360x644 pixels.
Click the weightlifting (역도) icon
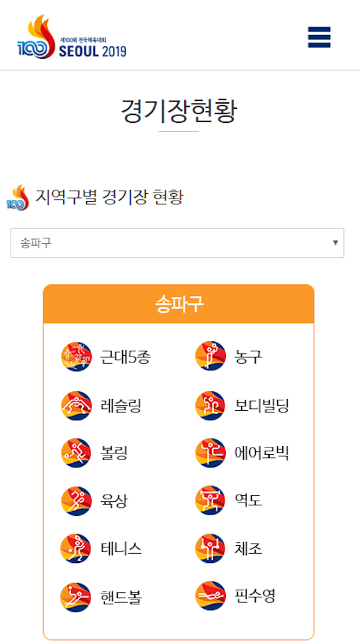tap(211, 501)
